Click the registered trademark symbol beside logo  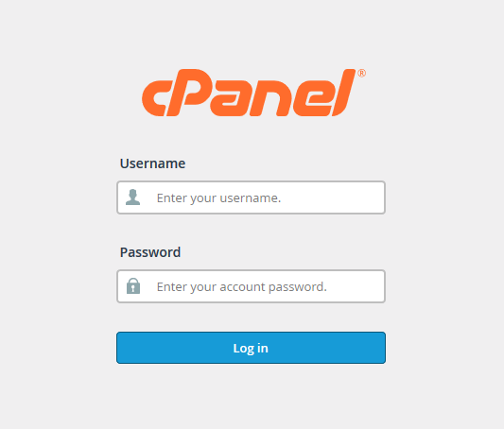pos(361,73)
